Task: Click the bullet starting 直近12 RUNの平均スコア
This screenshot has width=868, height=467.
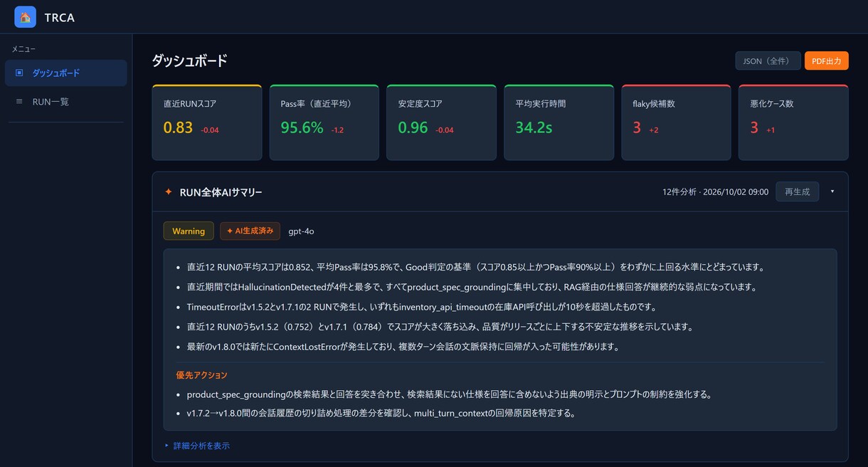Action: (475, 267)
